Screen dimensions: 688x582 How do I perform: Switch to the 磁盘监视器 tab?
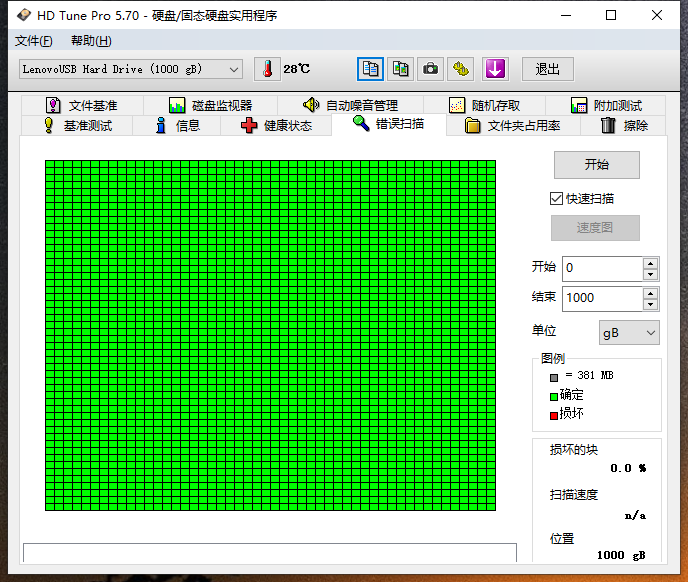[x=211, y=105]
